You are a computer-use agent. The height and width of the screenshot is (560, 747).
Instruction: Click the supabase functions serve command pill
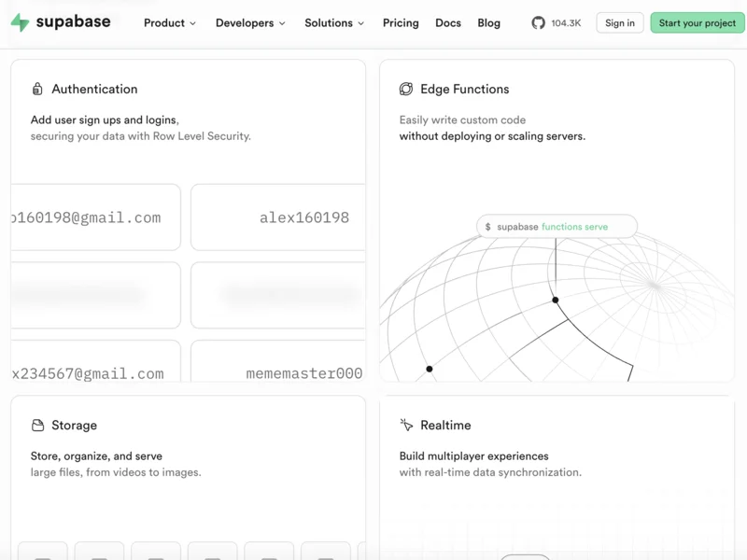point(557,227)
